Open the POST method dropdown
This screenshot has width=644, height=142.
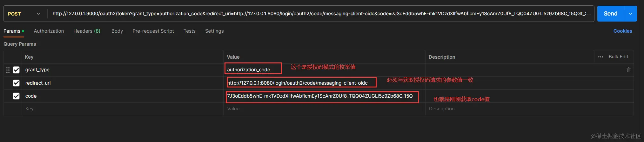[24, 14]
